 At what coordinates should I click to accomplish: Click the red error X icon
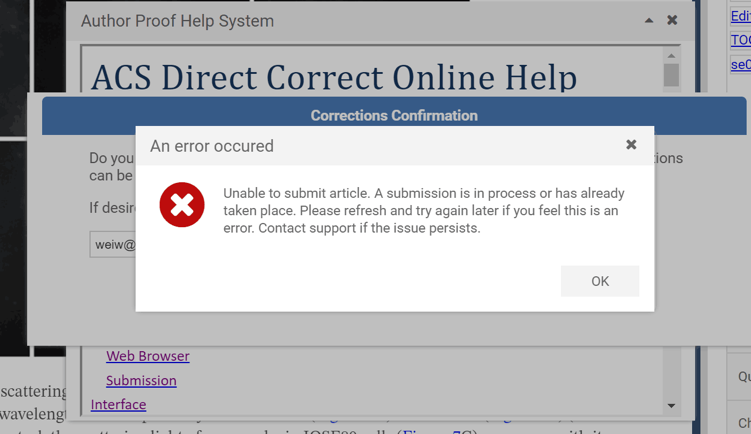point(182,205)
